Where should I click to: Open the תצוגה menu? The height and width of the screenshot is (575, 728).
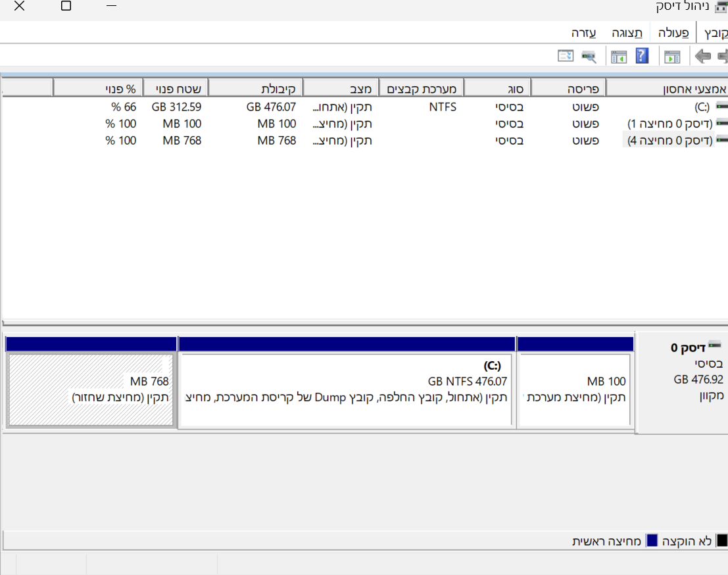click(x=627, y=33)
